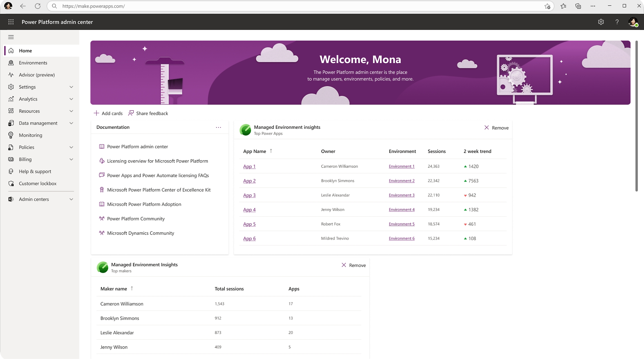Screen dimensions: 644x359
Task: Open App 3 in Environment 3
Action: click(x=249, y=195)
